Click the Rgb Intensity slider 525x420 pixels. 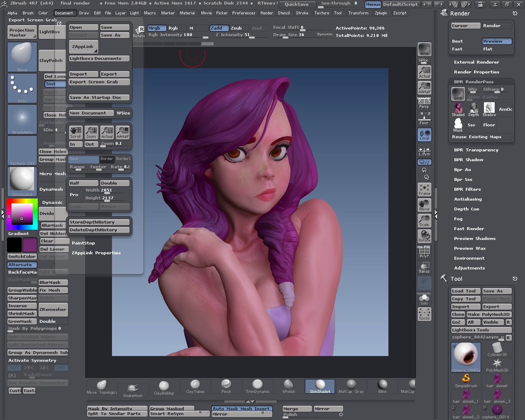point(178,35)
